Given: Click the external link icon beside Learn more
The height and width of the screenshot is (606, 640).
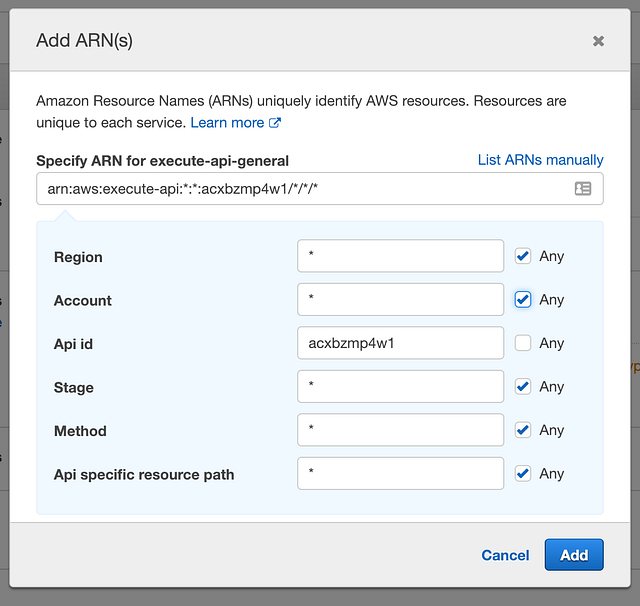Looking at the screenshot, I should coord(275,123).
